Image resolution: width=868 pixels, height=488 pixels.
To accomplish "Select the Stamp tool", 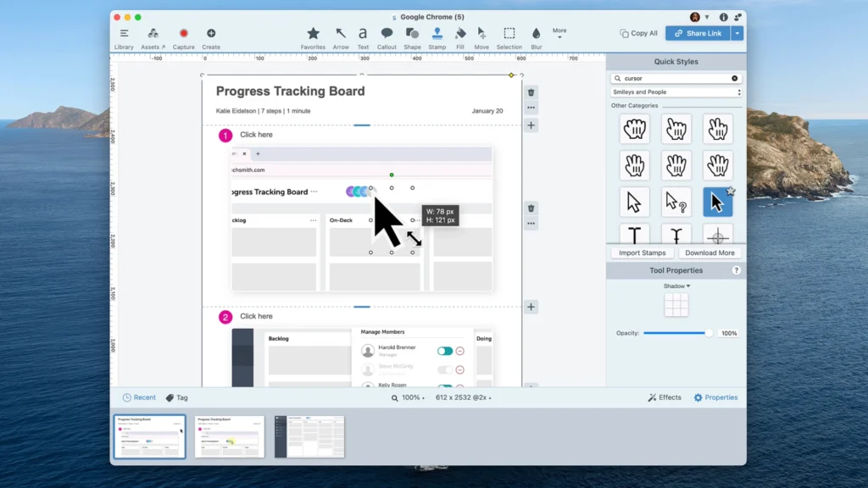I will [x=437, y=39].
